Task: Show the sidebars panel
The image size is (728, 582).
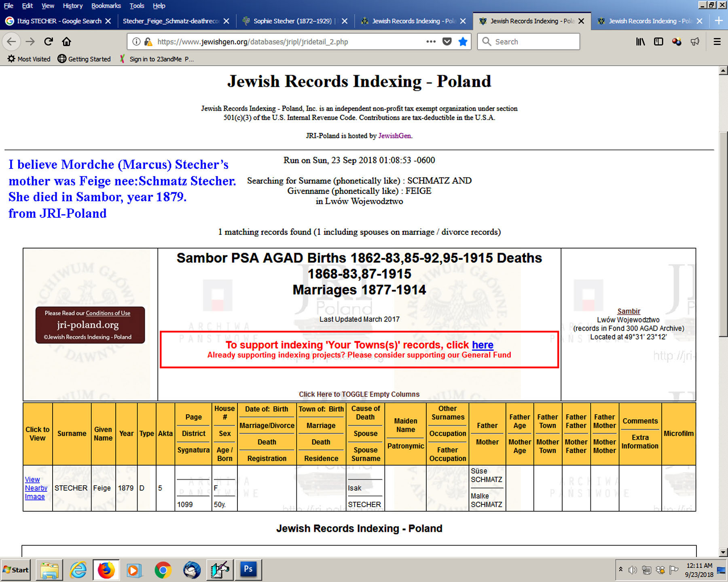Action: [x=658, y=41]
